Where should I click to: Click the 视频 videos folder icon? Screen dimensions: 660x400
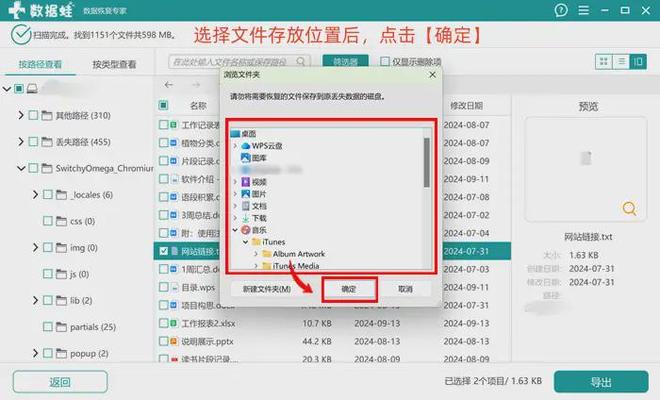click(x=245, y=182)
